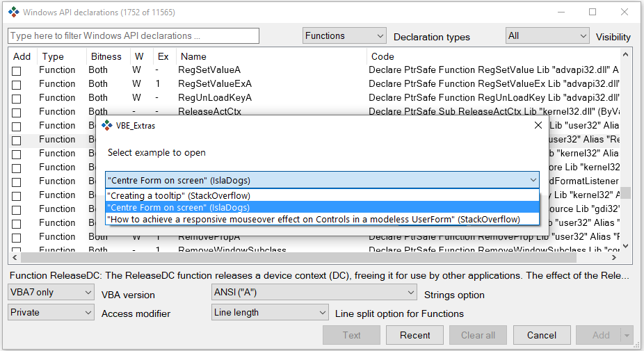Open the All visibility dropdown

pyautogui.click(x=547, y=35)
